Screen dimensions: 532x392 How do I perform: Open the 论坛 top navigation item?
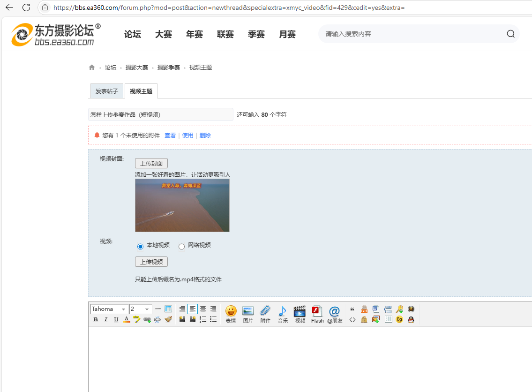(132, 34)
